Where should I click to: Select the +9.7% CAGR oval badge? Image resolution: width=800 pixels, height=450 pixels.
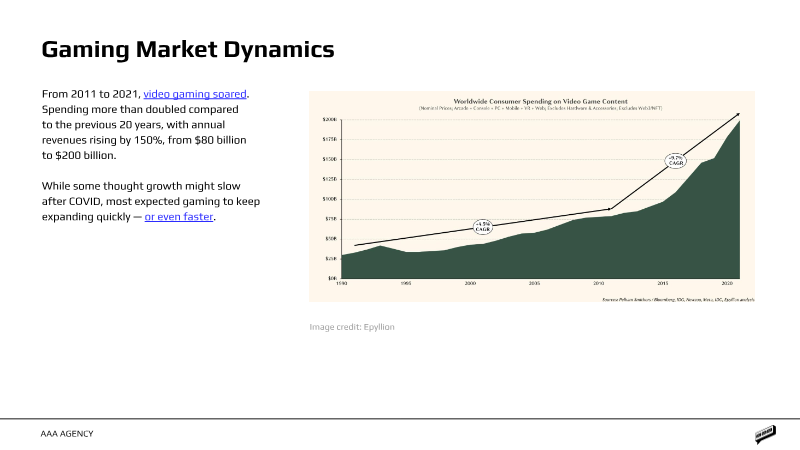[676, 160]
